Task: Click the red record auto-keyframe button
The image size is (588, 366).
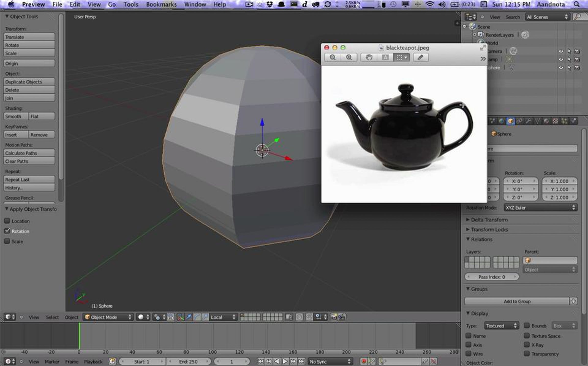Action: pos(364,361)
